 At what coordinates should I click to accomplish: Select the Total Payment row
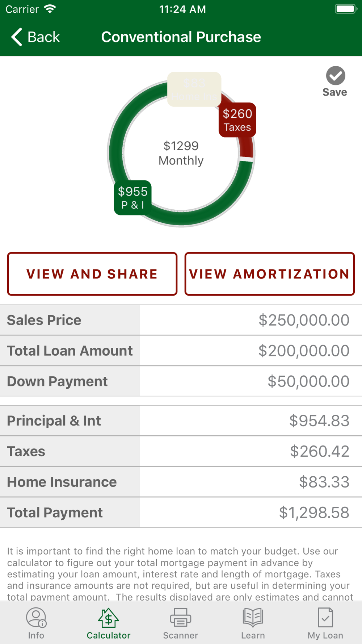tap(181, 513)
